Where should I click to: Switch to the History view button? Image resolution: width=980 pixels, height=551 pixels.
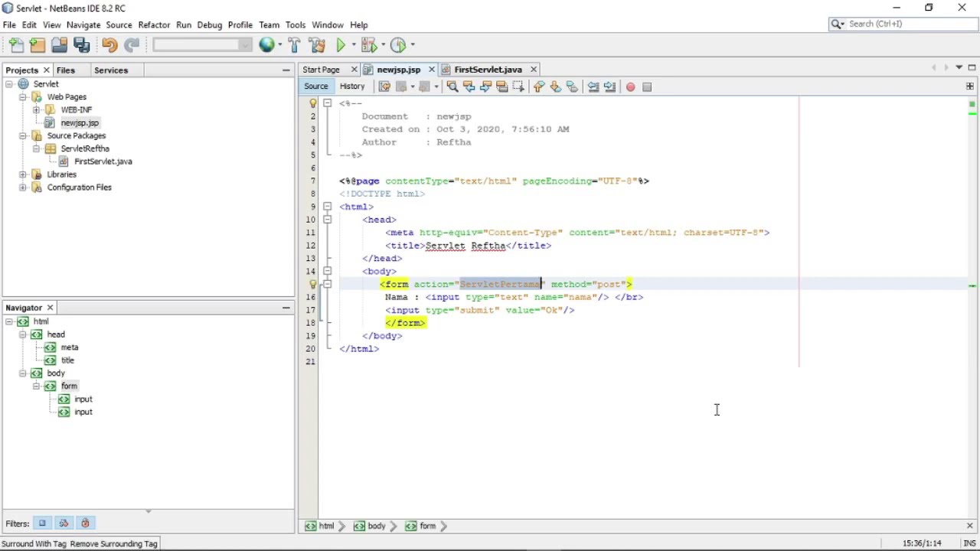(x=352, y=86)
